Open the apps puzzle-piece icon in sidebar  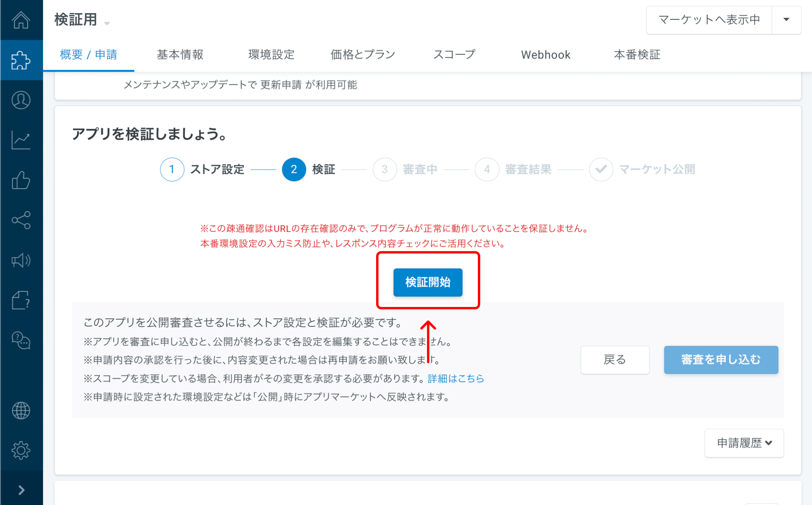(21, 60)
